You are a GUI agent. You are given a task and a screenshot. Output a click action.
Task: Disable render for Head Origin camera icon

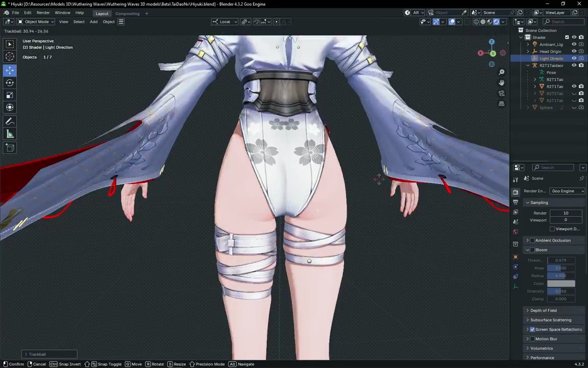pyautogui.click(x=581, y=52)
